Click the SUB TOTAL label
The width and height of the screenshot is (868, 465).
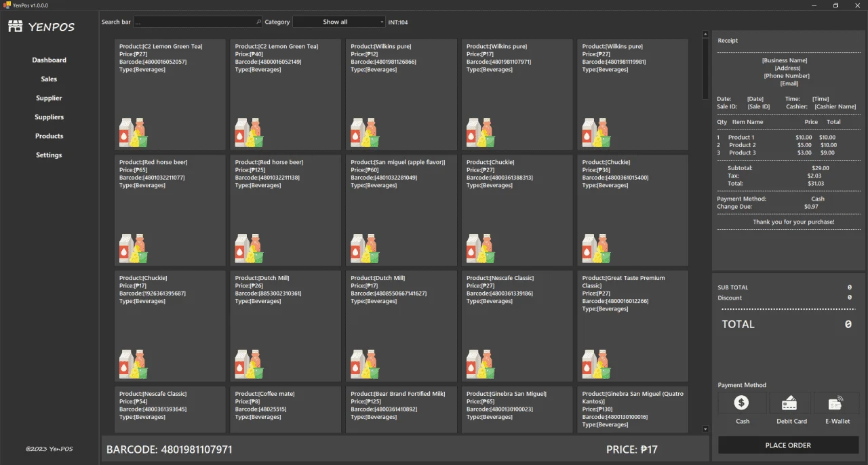[x=733, y=287]
